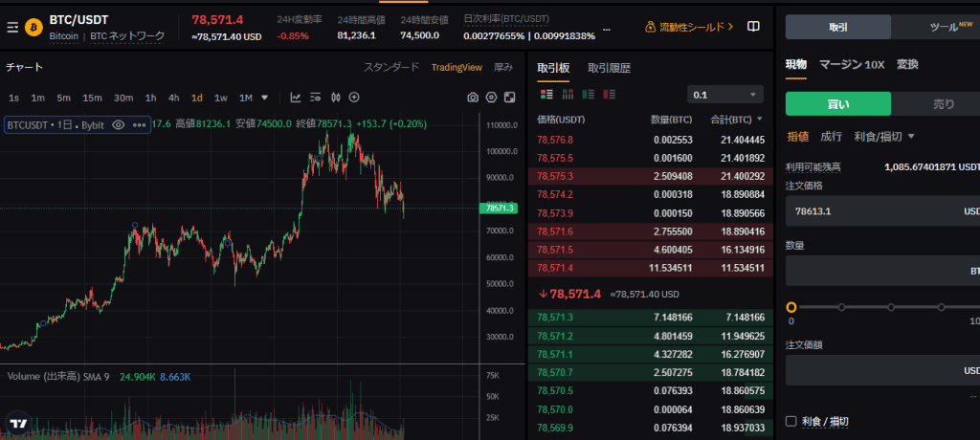Set chart interval to 1d
Viewport: 980px width, 440px height.
pos(197,99)
